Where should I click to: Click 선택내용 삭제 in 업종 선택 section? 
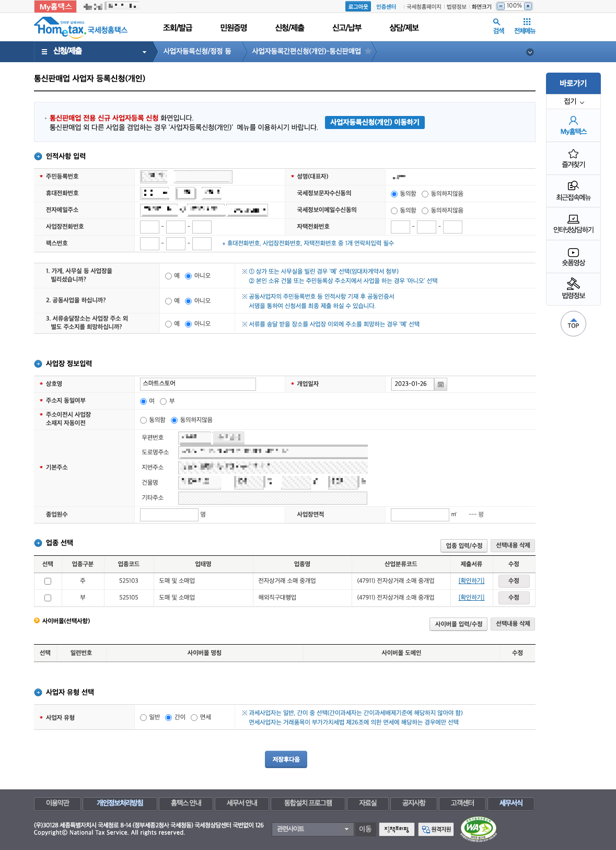513,545
